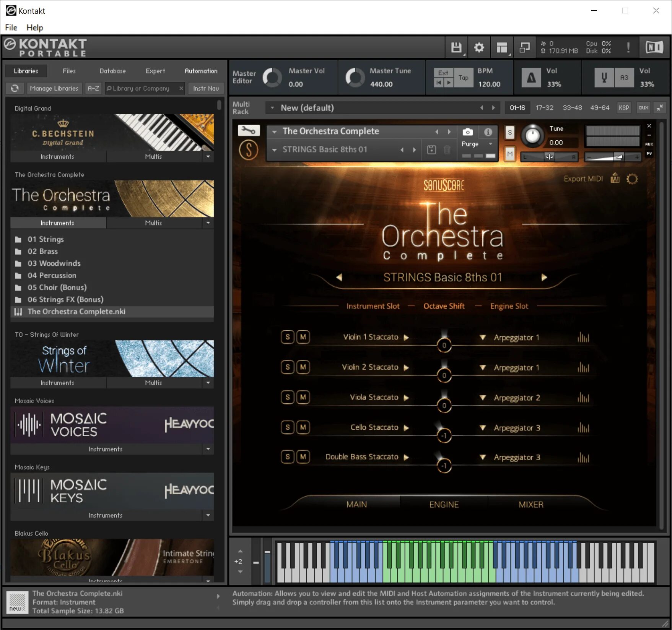
Task: Toggle Ext sync button
Action: pos(443,73)
